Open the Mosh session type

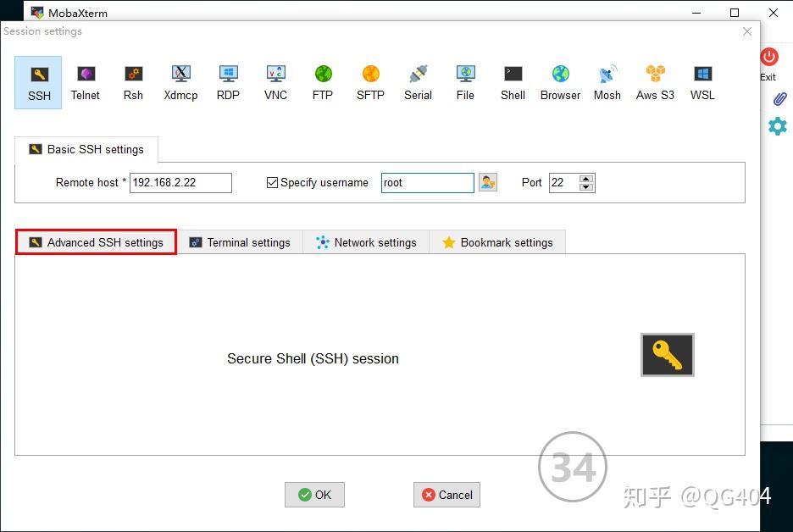[607, 82]
